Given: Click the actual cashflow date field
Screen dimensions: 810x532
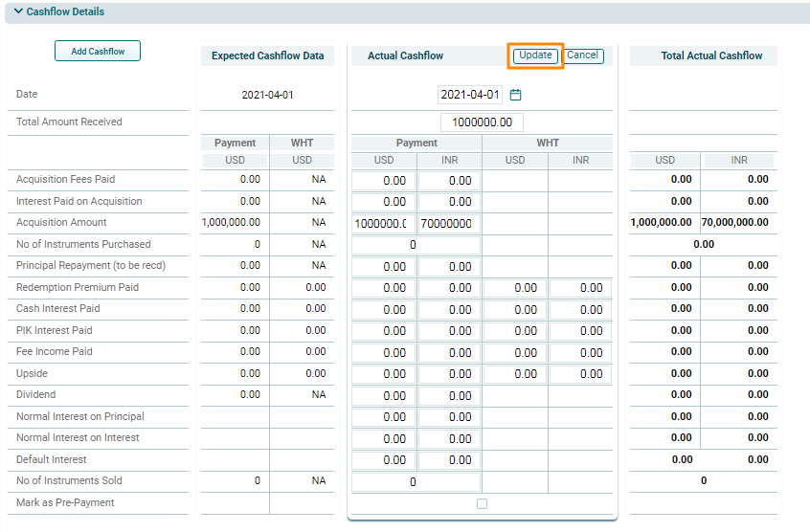Looking at the screenshot, I should coord(469,95).
